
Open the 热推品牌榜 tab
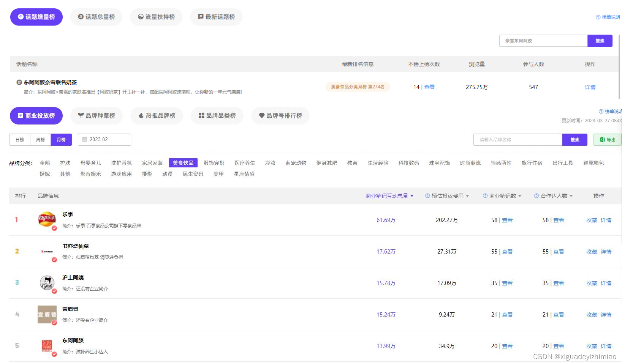point(157,116)
